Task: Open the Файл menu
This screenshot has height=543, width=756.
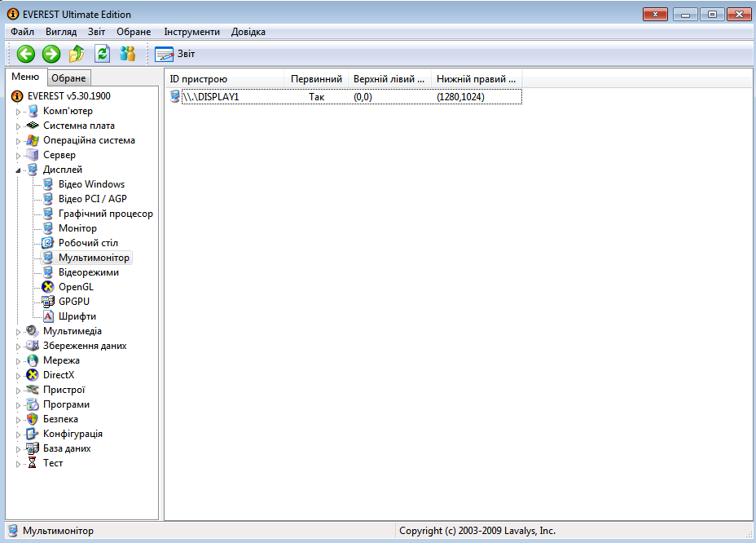Action: click(22, 32)
